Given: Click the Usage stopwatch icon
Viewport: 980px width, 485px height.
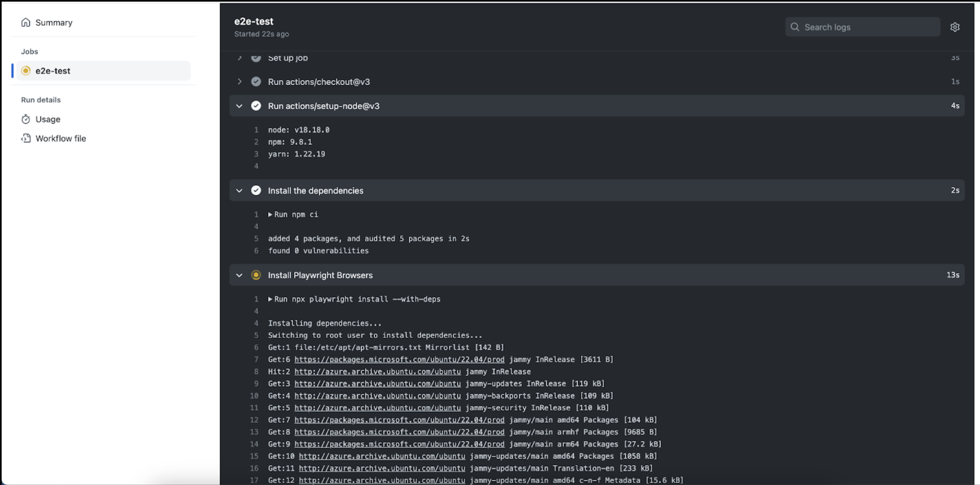Looking at the screenshot, I should tap(26, 119).
